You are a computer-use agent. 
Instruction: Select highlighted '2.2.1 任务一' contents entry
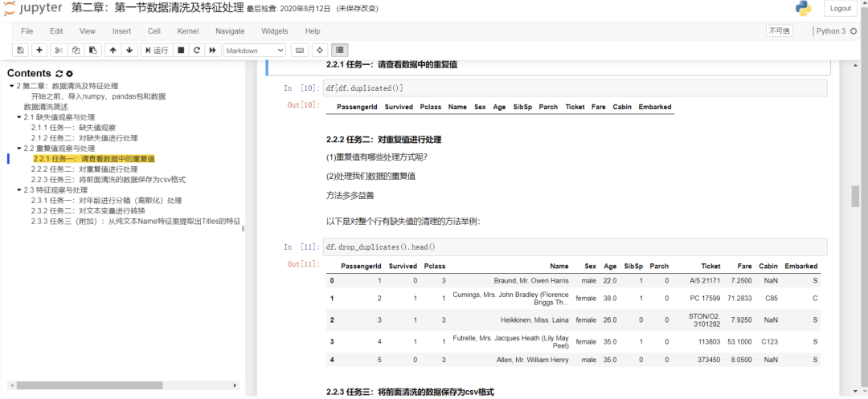point(94,159)
